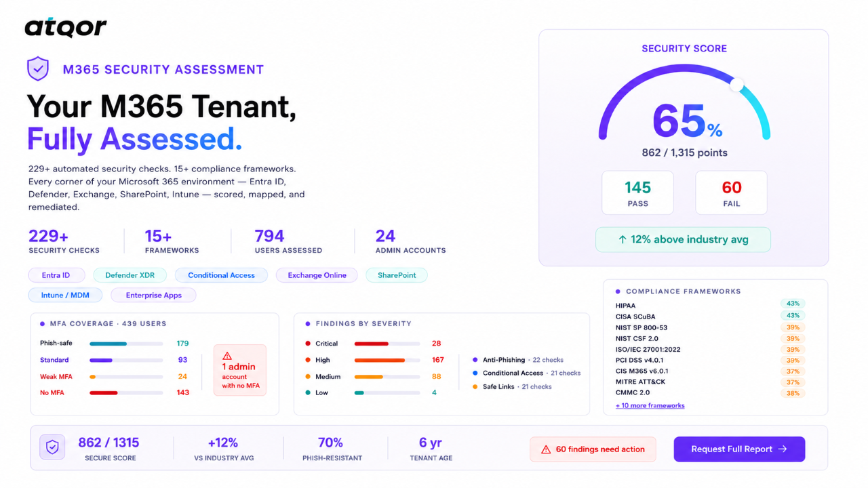Click the +12% VS Industry Avg stat

click(x=224, y=449)
